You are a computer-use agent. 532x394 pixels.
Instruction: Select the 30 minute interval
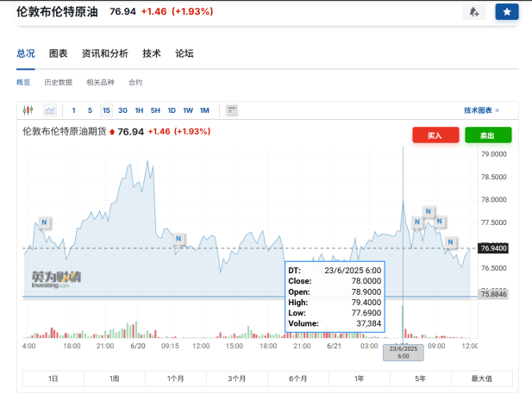pos(122,110)
